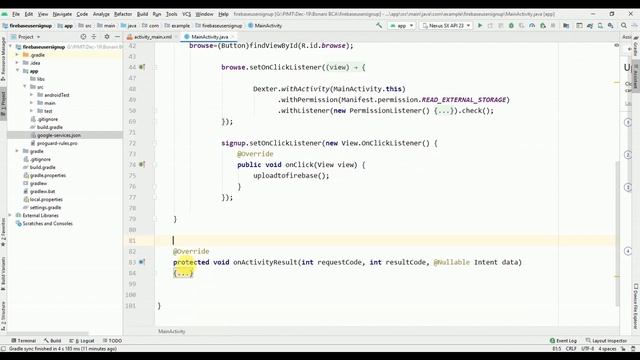Select the MainActivity.java tab
The height and width of the screenshot is (360, 640).
pyautogui.click(x=209, y=37)
